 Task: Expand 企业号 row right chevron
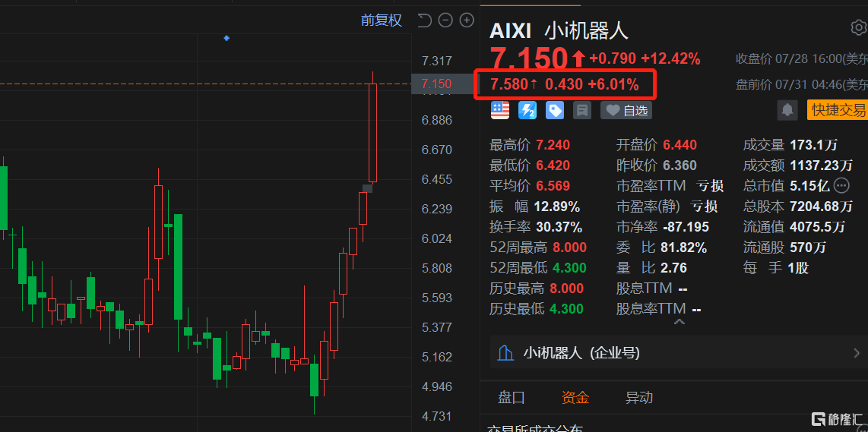pyautogui.click(x=857, y=353)
